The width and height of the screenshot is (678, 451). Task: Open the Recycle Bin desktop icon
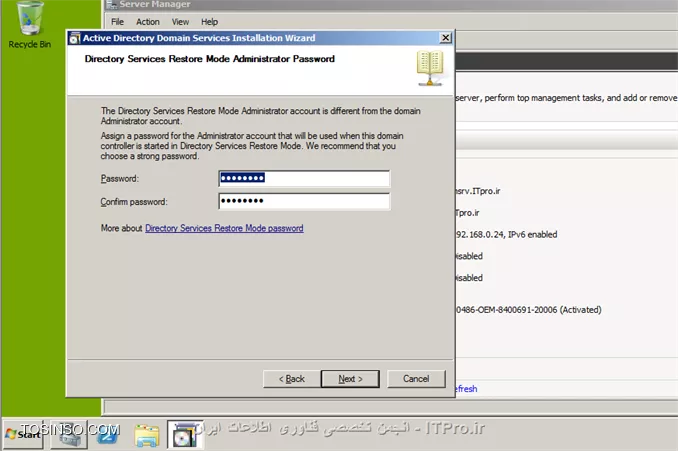pos(29,25)
